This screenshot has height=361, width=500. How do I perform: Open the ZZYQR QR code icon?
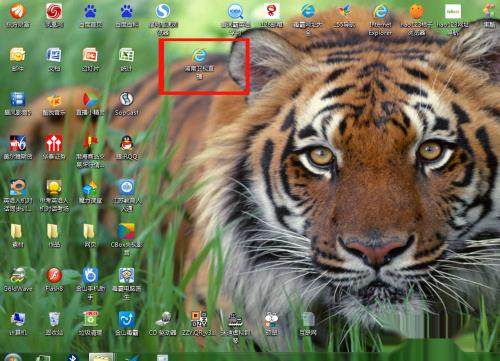click(x=199, y=319)
